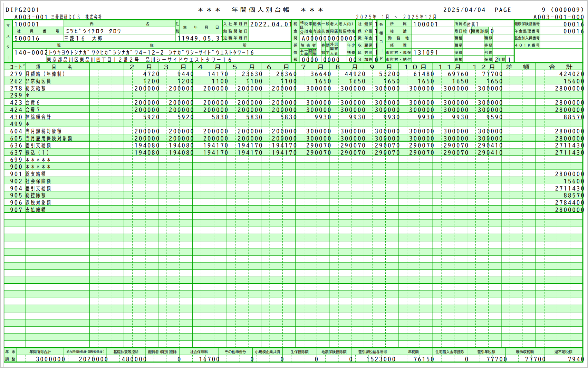Click row 279 total 424020
588x368 pixels.
tap(571, 74)
